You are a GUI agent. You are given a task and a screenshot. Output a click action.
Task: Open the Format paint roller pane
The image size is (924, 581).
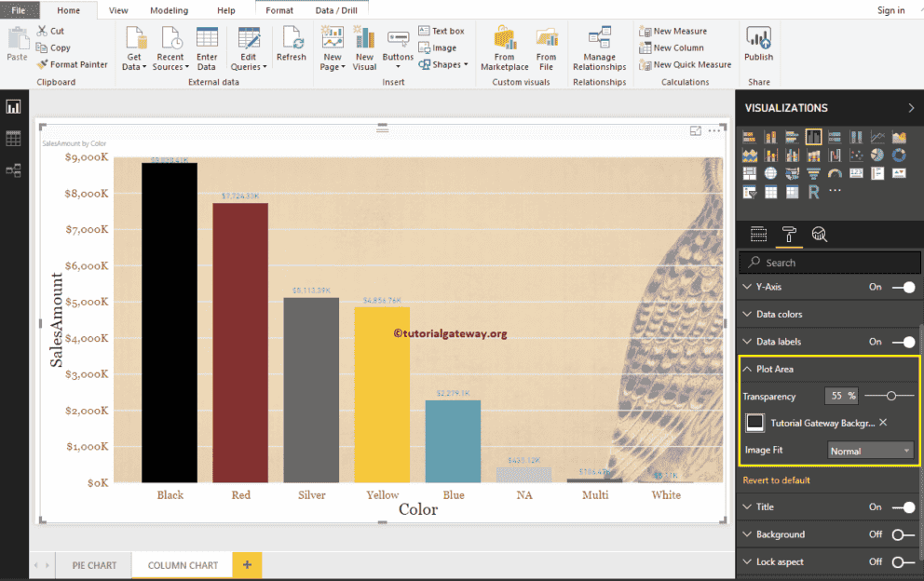point(789,235)
